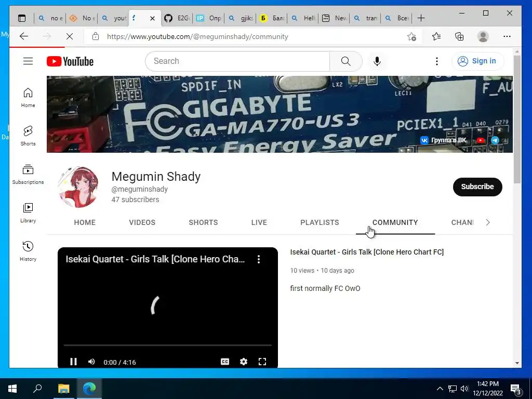The height and width of the screenshot is (399, 532).
Task: Open Isekai Quartet Girls Talk video title link
Action: [367, 252]
